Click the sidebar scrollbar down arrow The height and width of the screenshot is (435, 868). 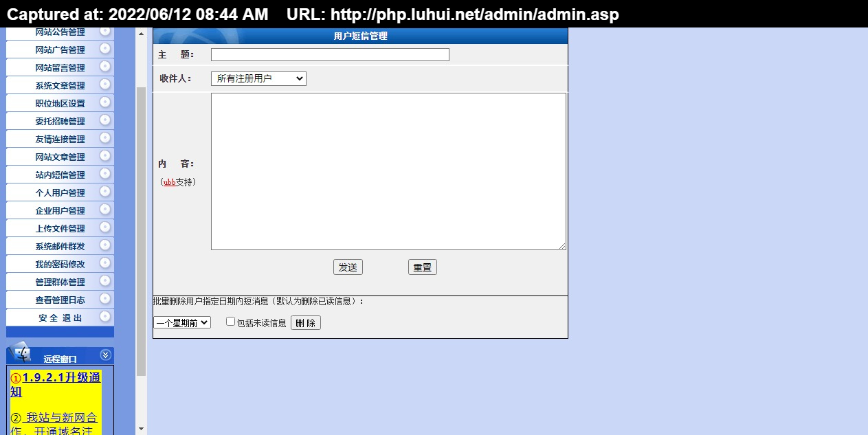(142, 429)
